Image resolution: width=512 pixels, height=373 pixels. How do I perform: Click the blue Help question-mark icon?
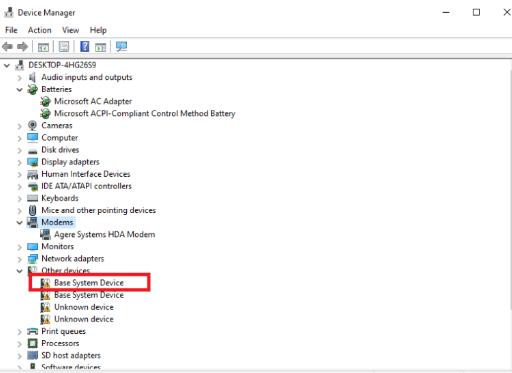coord(85,46)
